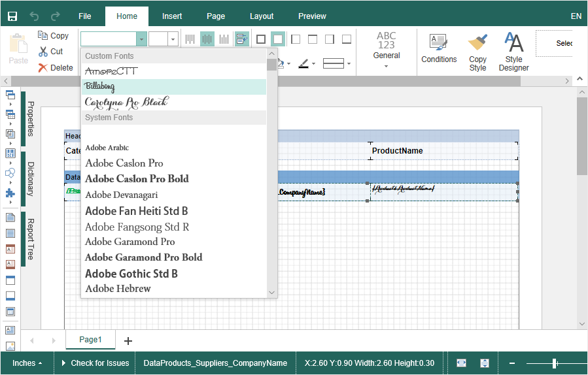Click the Save icon in title bar
The image size is (588, 375).
pyautogui.click(x=12, y=16)
